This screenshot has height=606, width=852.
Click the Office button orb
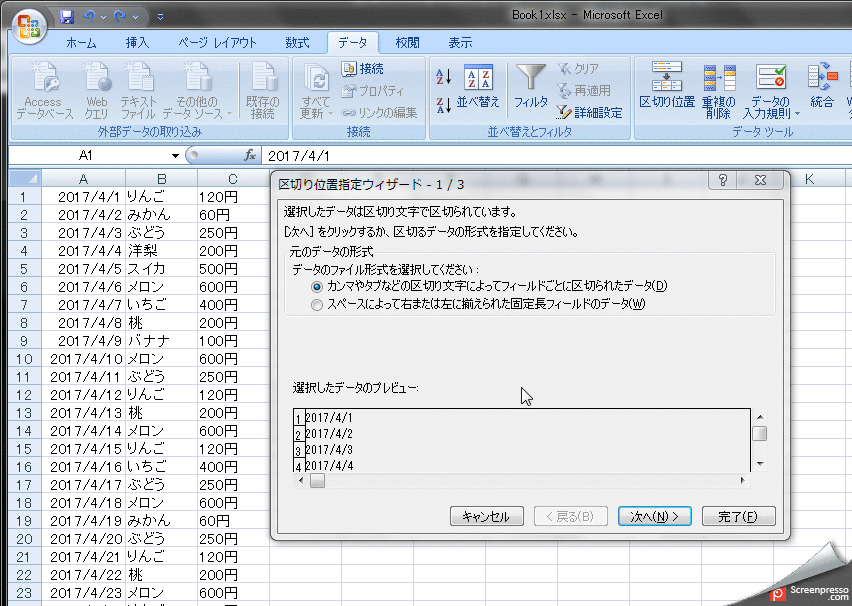pos(28,27)
